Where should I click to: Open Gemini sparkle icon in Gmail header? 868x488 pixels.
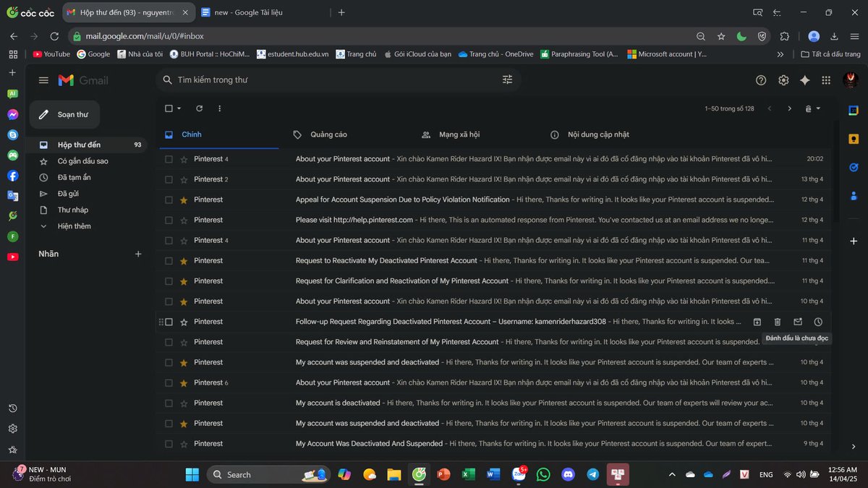(804, 80)
